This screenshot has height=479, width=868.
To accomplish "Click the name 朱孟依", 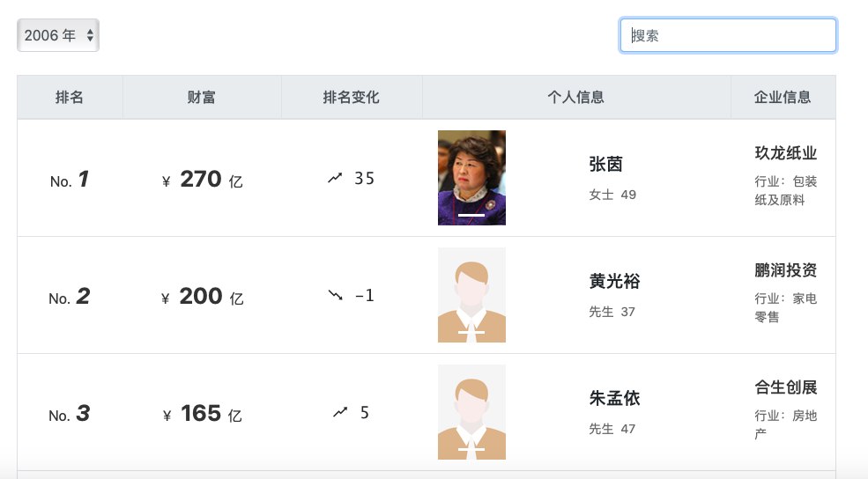I will (x=614, y=399).
